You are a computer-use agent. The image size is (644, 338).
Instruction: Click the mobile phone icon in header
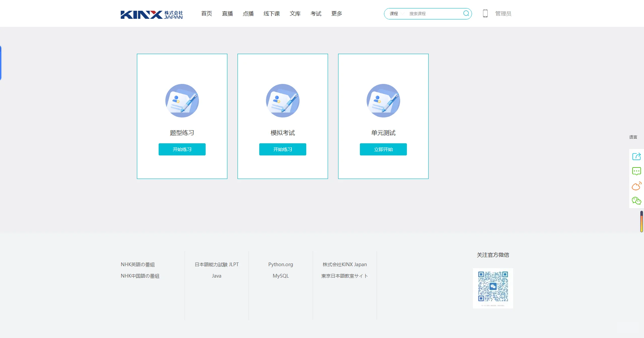point(485,13)
